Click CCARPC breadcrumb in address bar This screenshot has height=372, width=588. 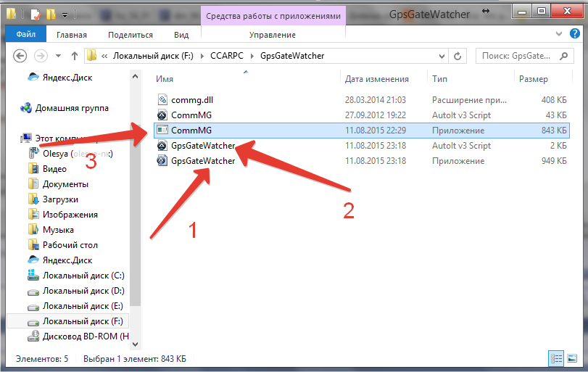tap(227, 56)
